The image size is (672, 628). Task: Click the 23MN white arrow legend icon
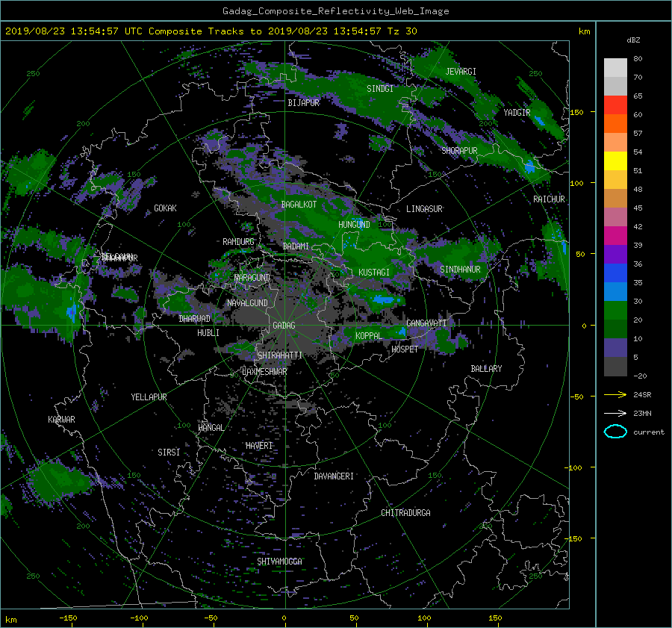[x=615, y=413]
